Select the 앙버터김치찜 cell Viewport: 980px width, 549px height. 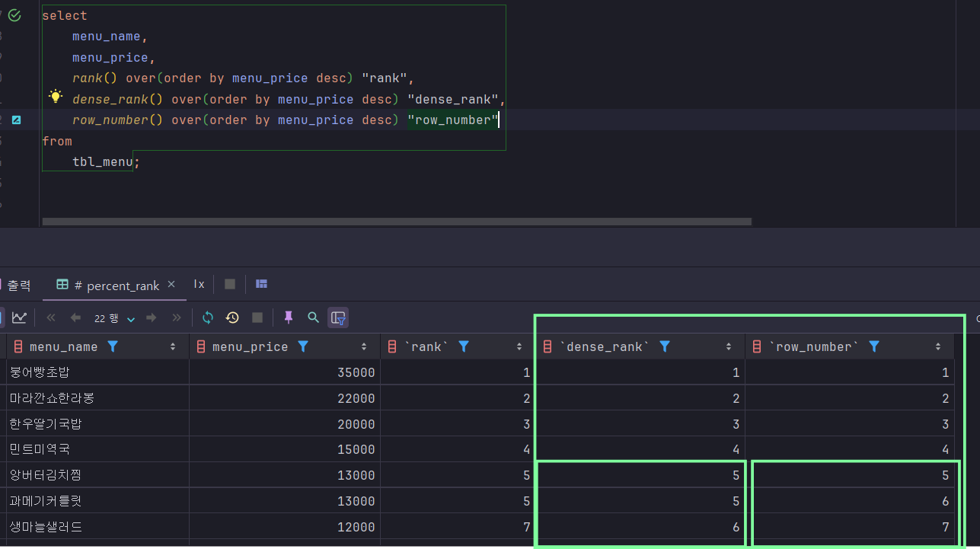tap(97, 475)
